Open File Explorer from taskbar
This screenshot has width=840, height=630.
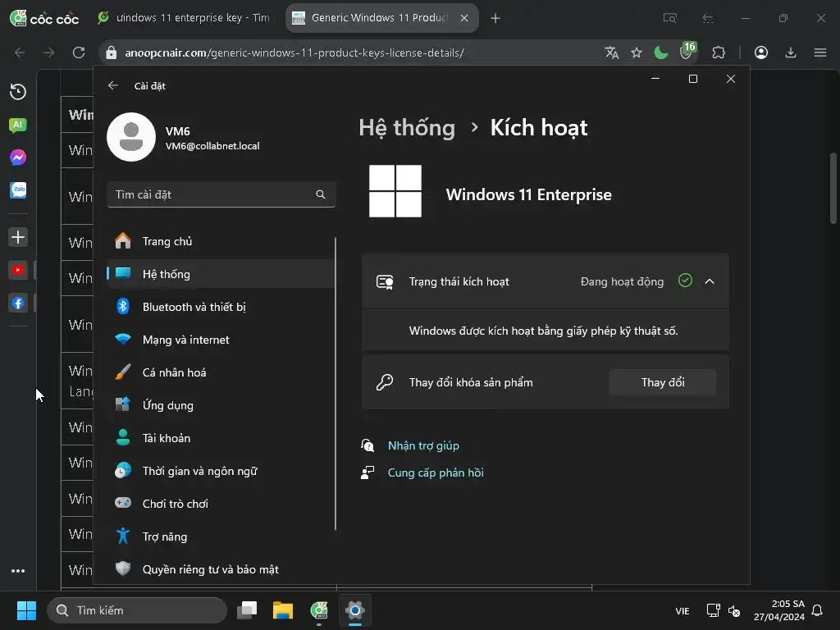(x=283, y=610)
